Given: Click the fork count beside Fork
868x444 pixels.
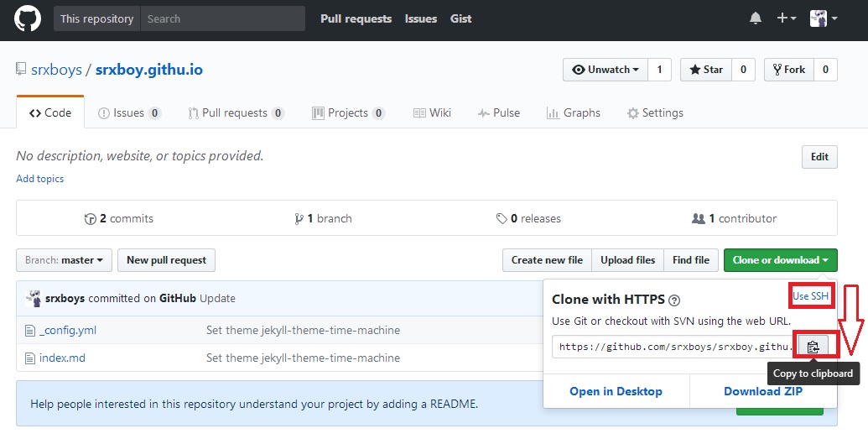Looking at the screenshot, I should click(x=825, y=70).
